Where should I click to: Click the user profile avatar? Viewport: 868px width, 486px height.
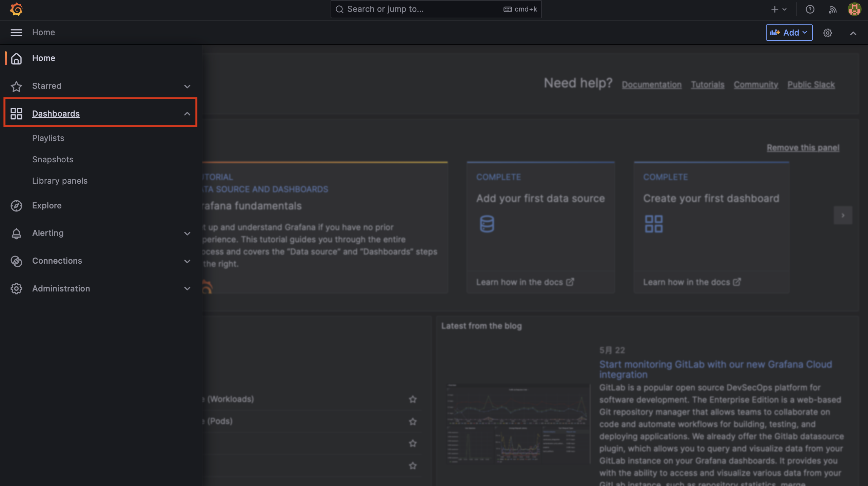click(x=854, y=9)
